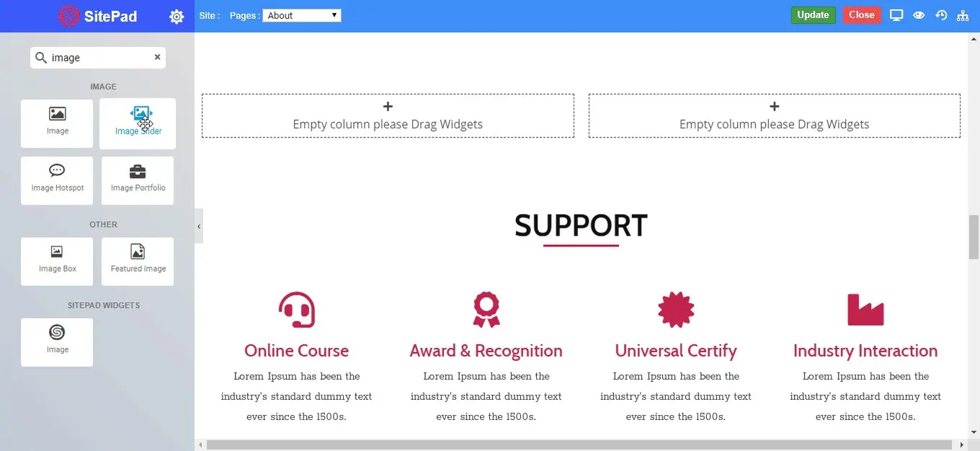Click the SitePad logo

[x=97, y=16]
